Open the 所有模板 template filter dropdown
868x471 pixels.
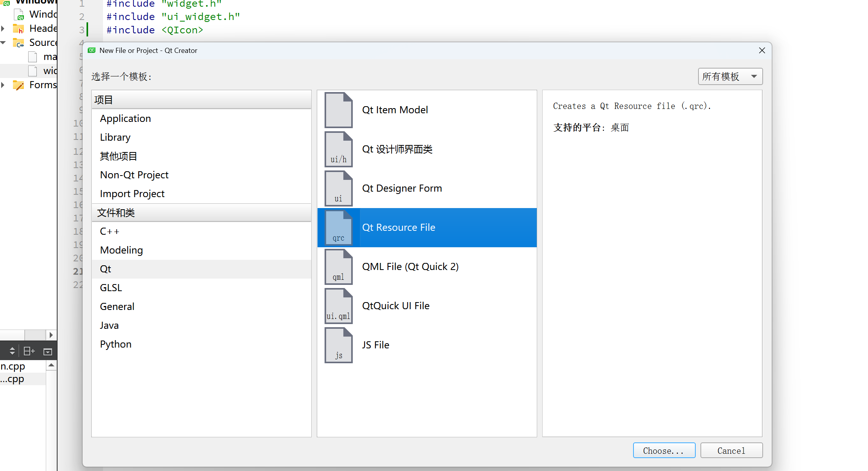tap(730, 76)
